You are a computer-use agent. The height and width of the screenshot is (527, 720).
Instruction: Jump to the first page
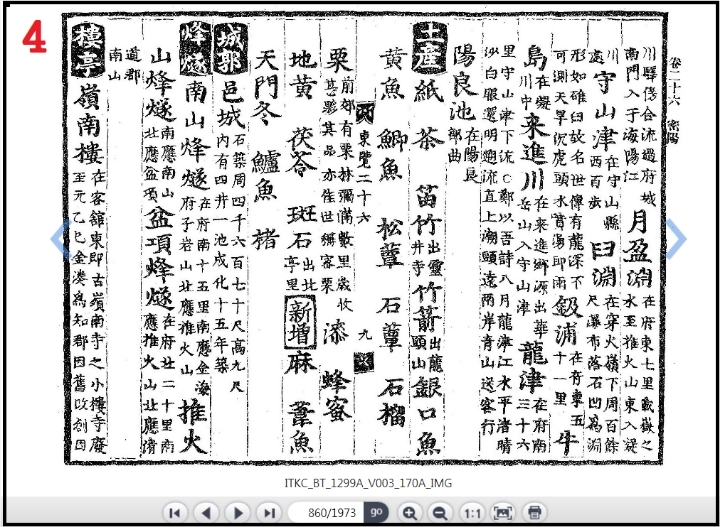pyautogui.click(x=175, y=512)
